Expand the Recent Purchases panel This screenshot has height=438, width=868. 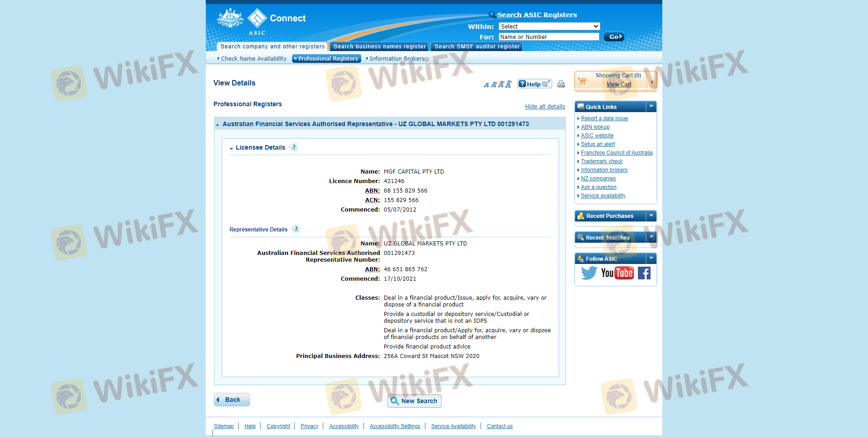click(x=651, y=216)
